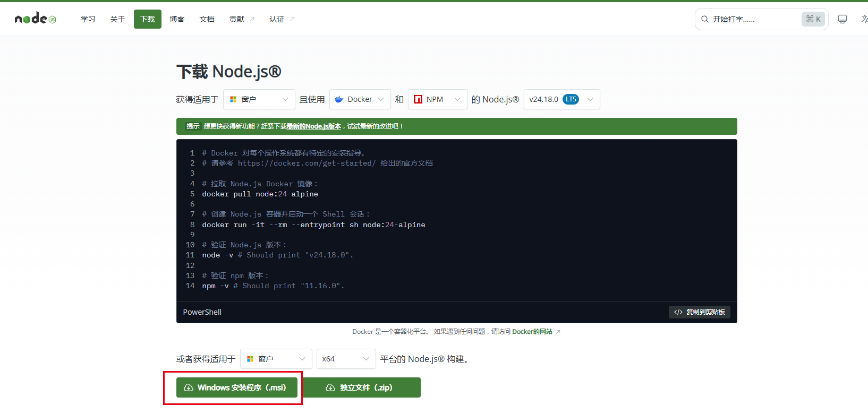This screenshot has height=414, width=868.
Task: Go to the 关于 navigation item
Action: point(117,19)
